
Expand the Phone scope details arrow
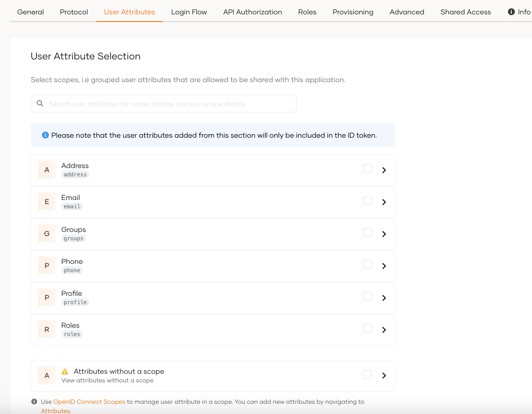pyautogui.click(x=384, y=266)
